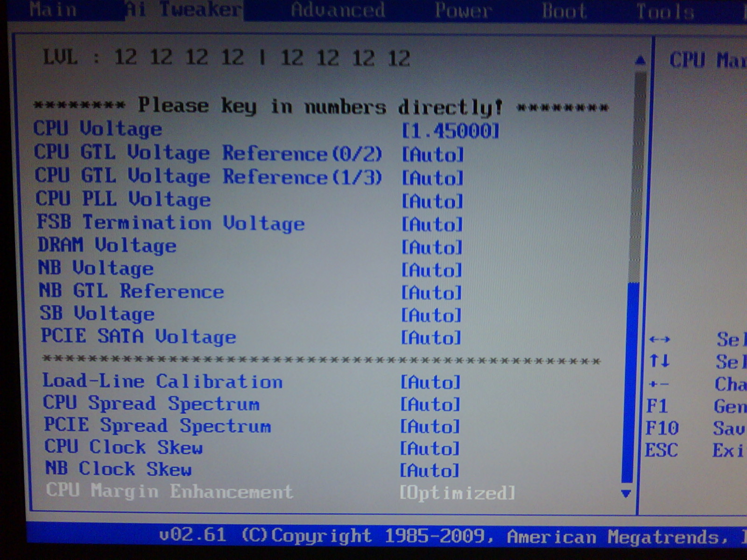Select the NB Clock Skew label
747x560 pixels.
tap(119, 469)
